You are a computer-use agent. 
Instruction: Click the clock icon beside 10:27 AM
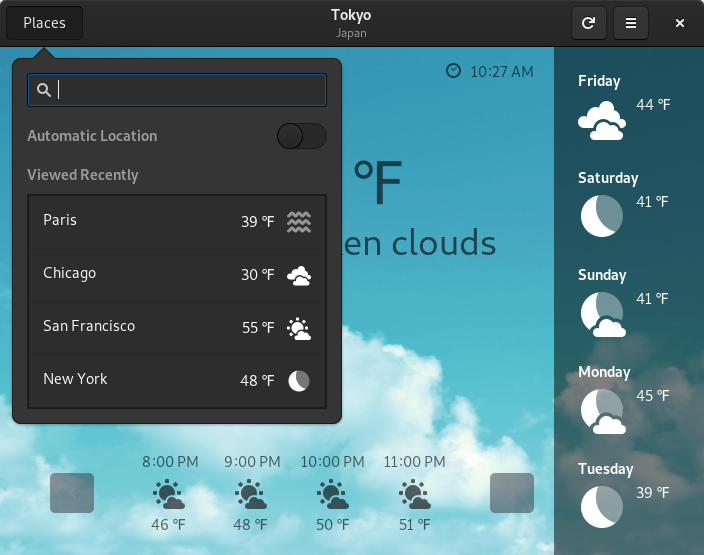[454, 71]
